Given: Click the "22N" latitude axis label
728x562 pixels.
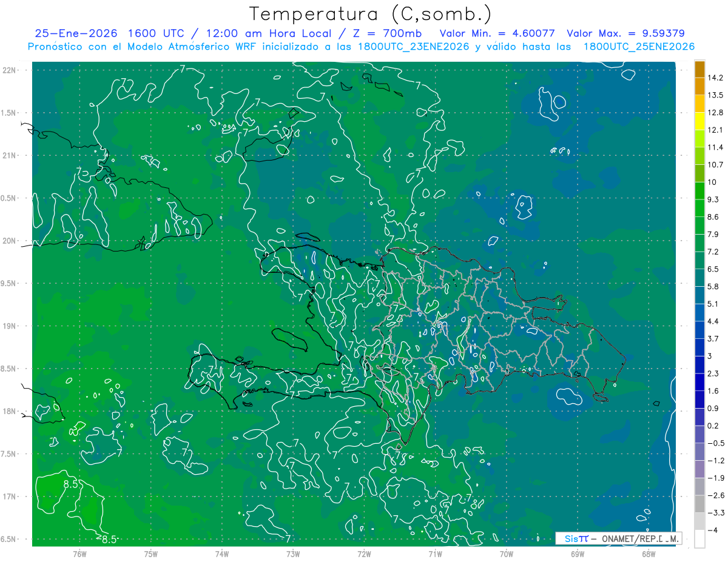Looking at the screenshot, I should click(x=9, y=70).
